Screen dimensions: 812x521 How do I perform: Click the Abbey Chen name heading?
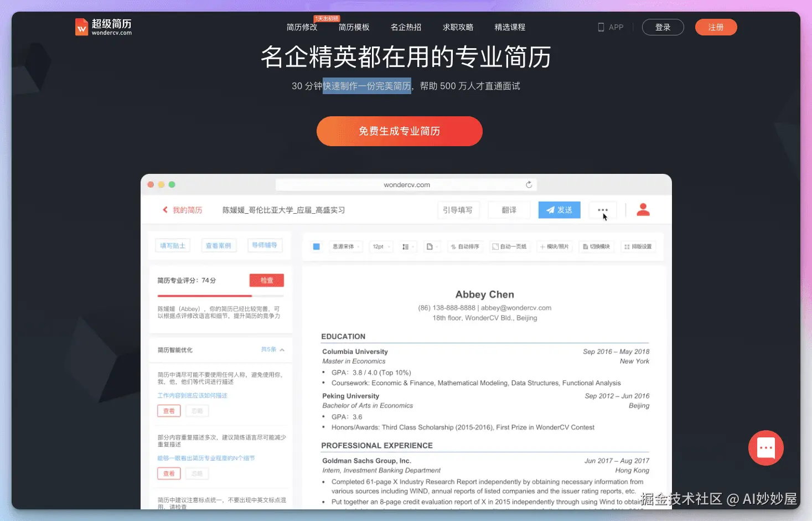tap(485, 295)
